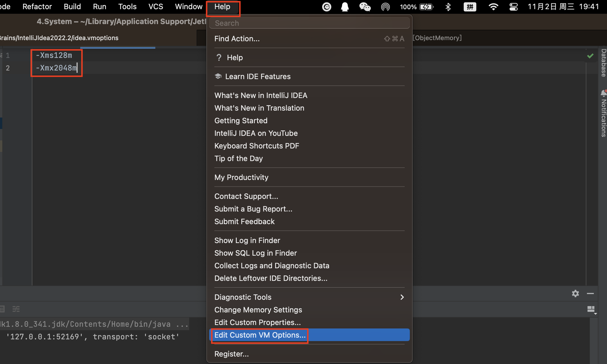
Task: Open the Notifications tool window tab
Action: pos(603,113)
